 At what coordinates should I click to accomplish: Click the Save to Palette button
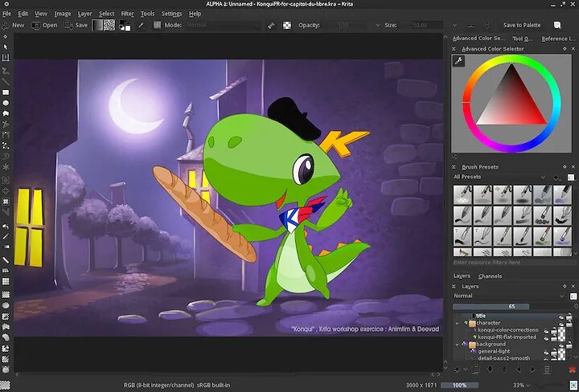pos(521,25)
